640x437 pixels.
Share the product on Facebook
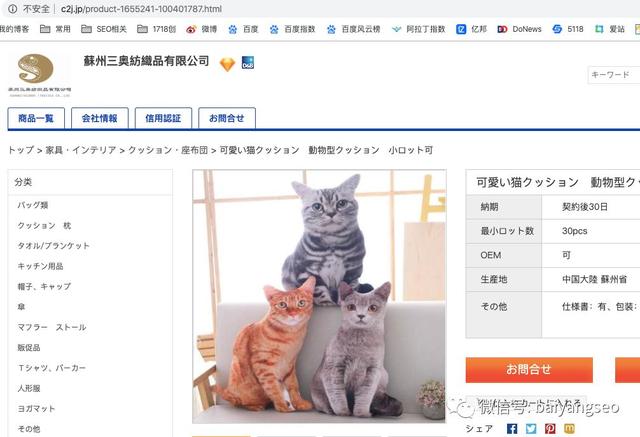[512, 428]
